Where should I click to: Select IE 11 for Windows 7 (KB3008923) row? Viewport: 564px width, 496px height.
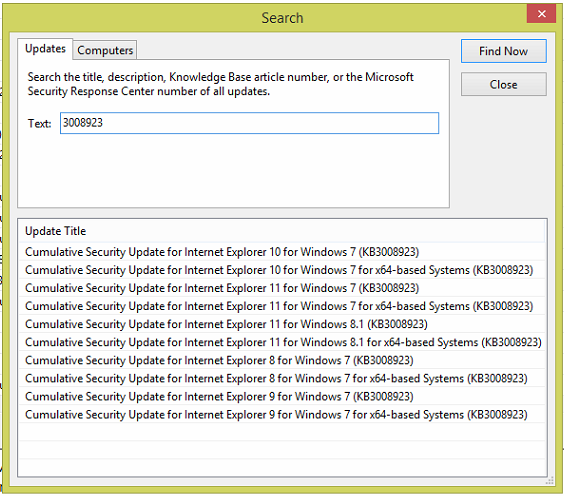(282, 288)
